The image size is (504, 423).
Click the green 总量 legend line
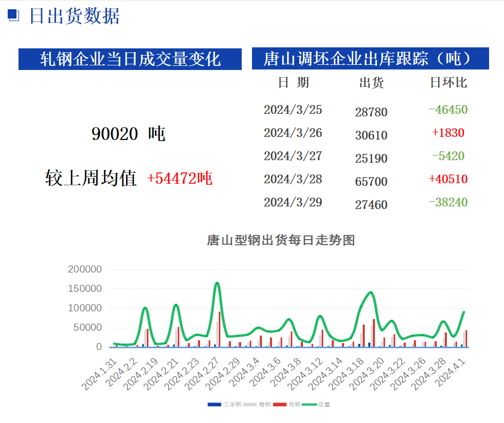(310, 404)
